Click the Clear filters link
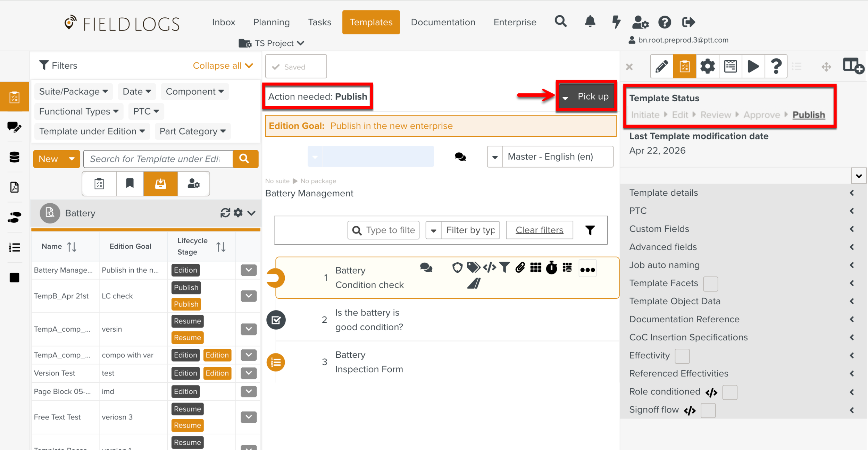The image size is (868, 450). 539,230
